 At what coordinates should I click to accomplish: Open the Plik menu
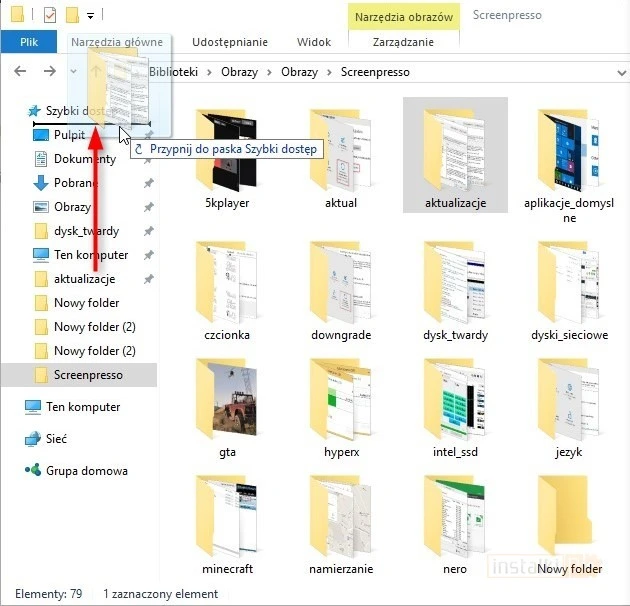pos(28,42)
